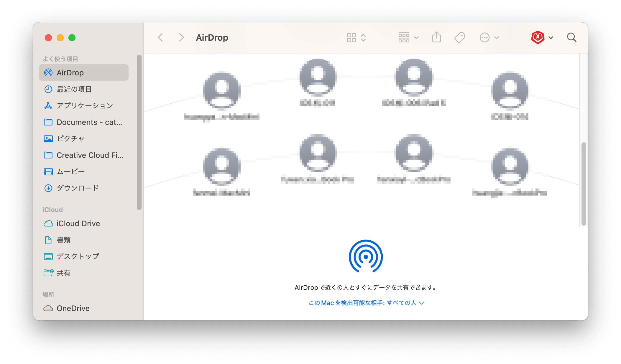Viewport: 621px width, 364px height.
Task: Select AirDrop in the sidebar
Action: 84,73
